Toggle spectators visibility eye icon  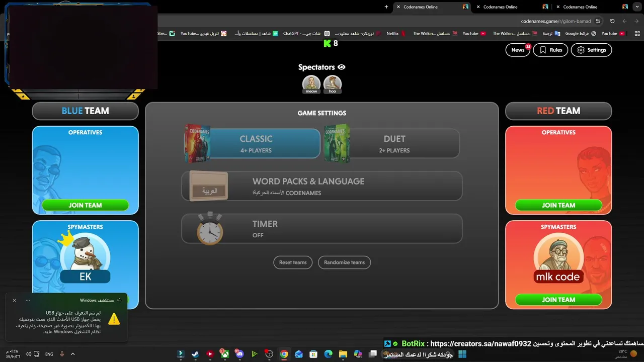pos(342,67)
